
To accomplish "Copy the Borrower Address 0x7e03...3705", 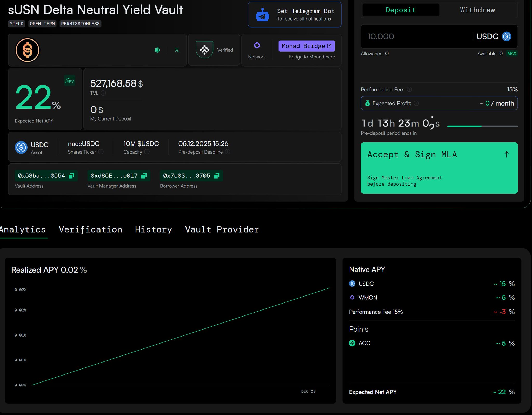I will (x=216, y=176).
